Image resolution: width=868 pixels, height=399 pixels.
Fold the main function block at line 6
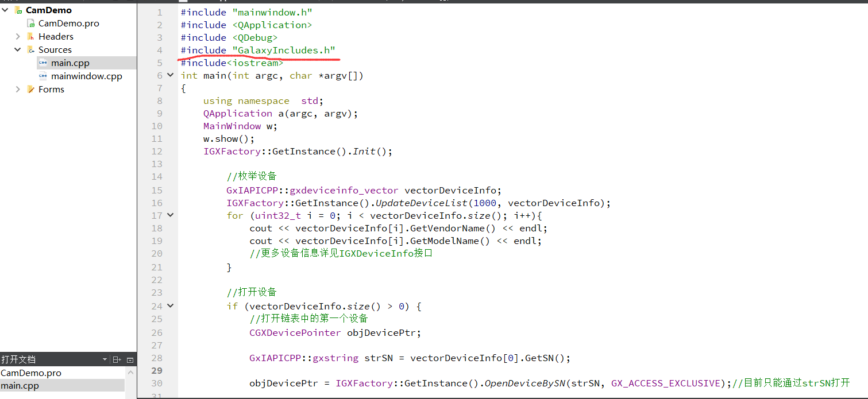pos(170,75)
